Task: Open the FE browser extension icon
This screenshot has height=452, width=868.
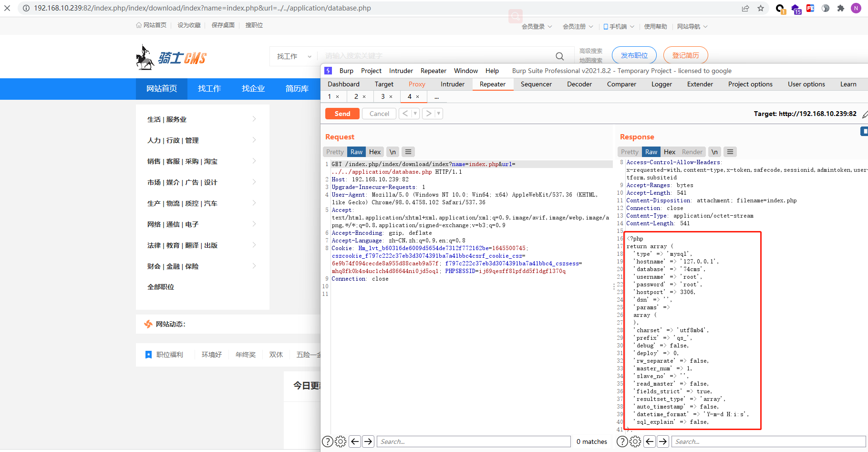Action: [810, 9]
